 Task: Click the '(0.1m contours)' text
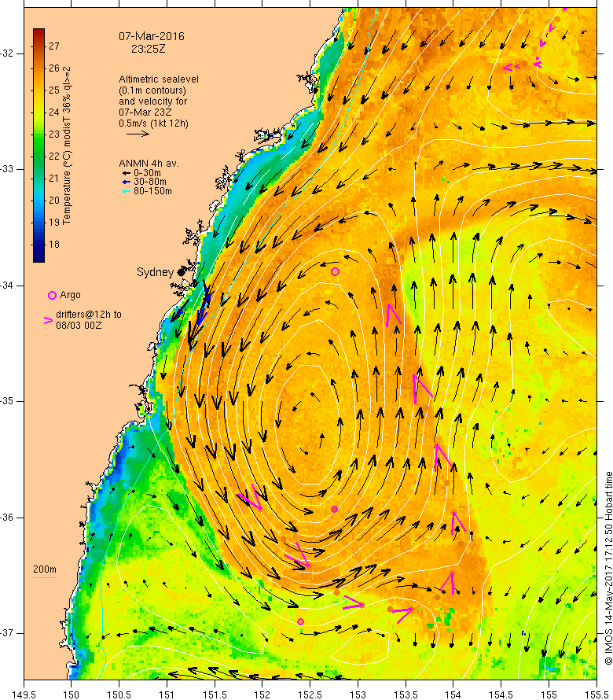pyautogui.click(x=152, y=90)
